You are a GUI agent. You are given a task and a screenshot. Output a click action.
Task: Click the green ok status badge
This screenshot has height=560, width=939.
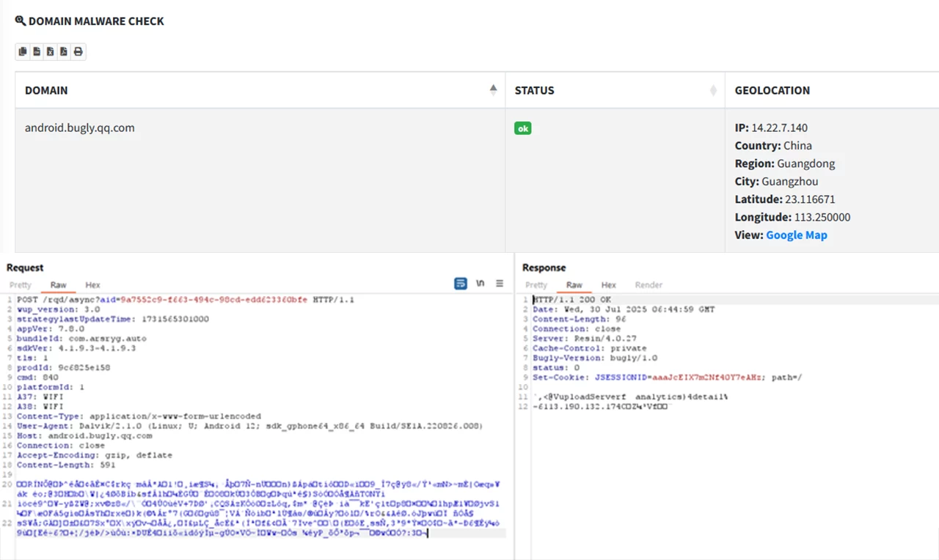pyautogui.click(x=522, y=128)
